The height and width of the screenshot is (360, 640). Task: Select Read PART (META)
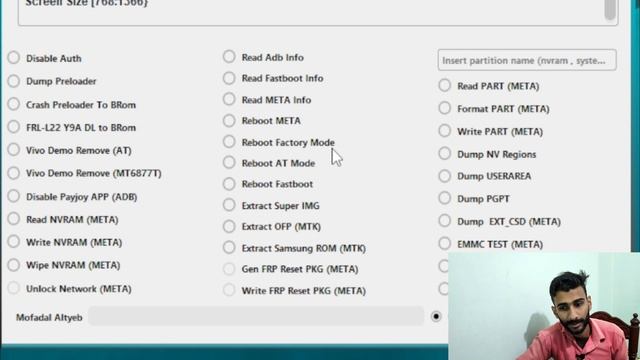click(x=444, y=86)
